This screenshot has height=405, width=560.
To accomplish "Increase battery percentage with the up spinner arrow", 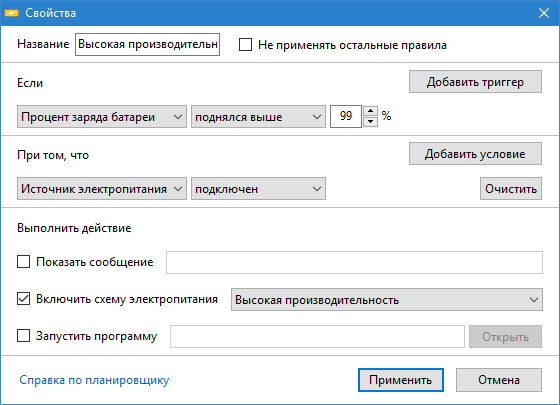I will coord(371,111).
